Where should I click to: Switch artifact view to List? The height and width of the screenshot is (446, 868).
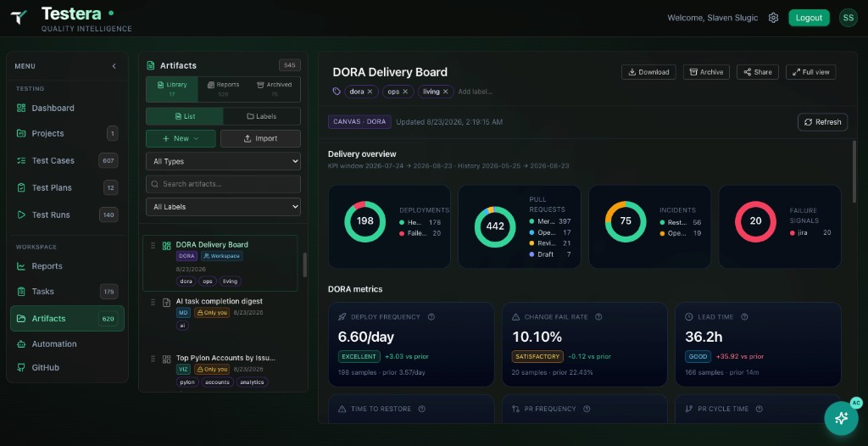click(x=185, y=116)
